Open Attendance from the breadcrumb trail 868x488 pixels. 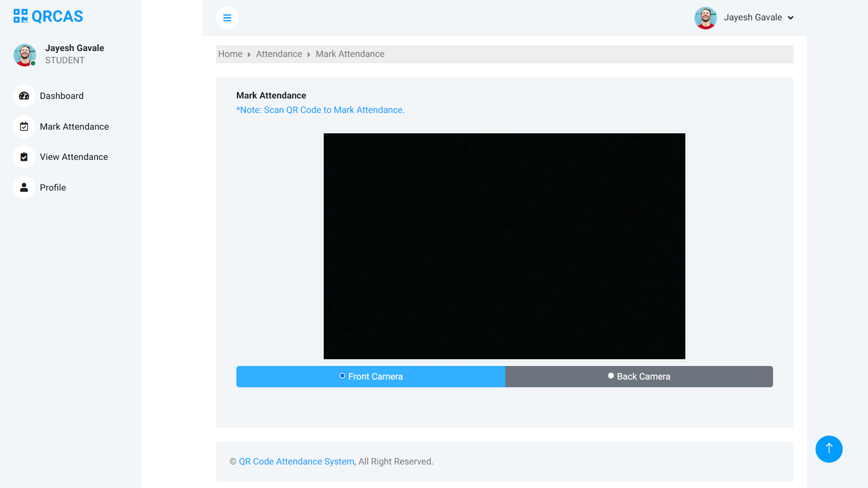click(278, 54)
